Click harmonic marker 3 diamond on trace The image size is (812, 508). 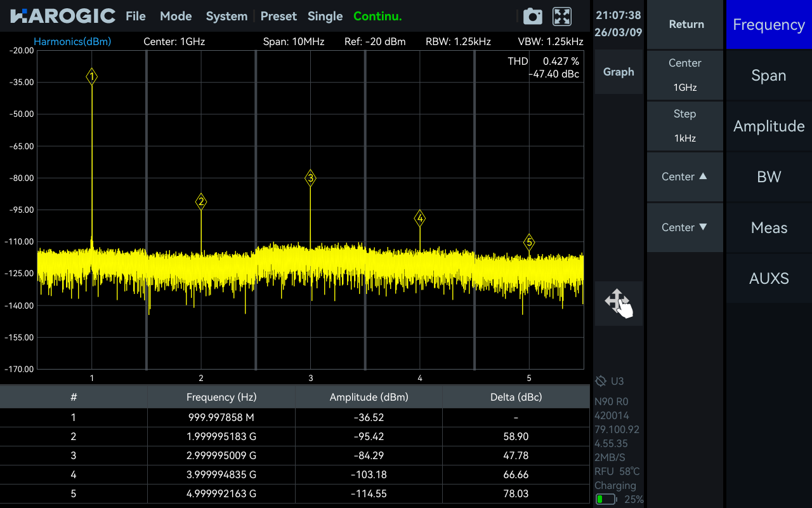click(x=310, y=178)
